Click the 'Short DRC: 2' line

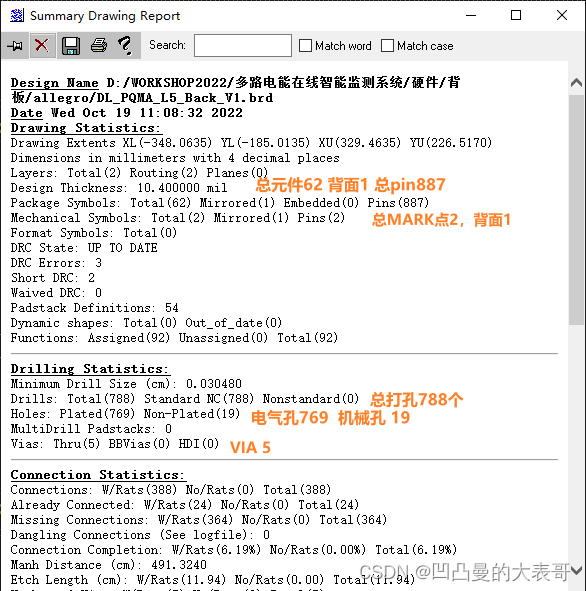(x=53, y=278)
